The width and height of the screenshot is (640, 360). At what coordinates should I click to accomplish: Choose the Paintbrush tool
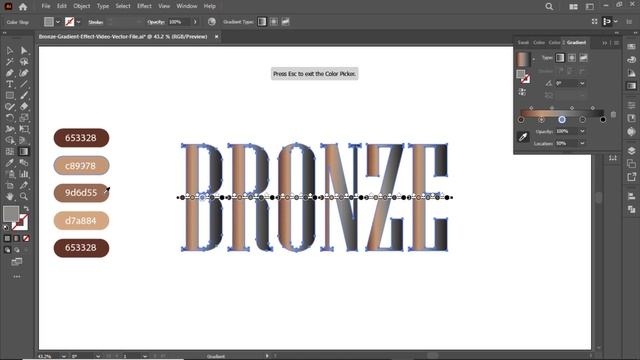tap(24, 96)
